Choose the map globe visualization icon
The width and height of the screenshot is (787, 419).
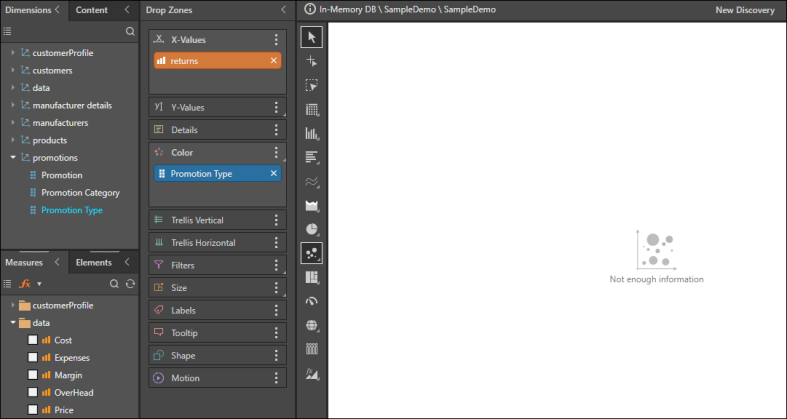(311, 325)
